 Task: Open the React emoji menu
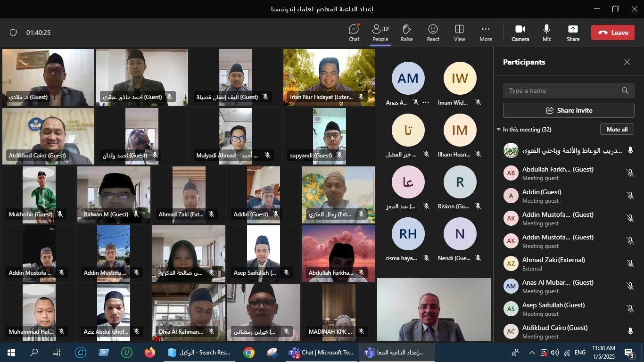[x=433, y=33]
